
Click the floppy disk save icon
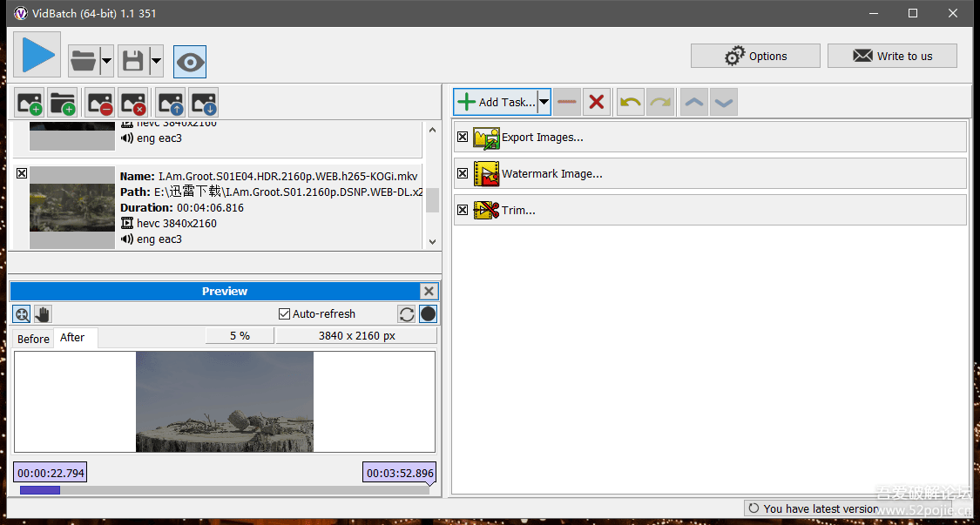pos(133,61)
